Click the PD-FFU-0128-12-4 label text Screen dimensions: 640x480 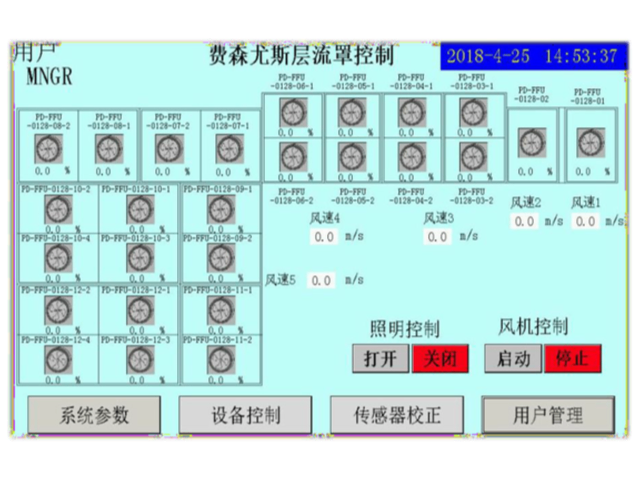point(56,340)
